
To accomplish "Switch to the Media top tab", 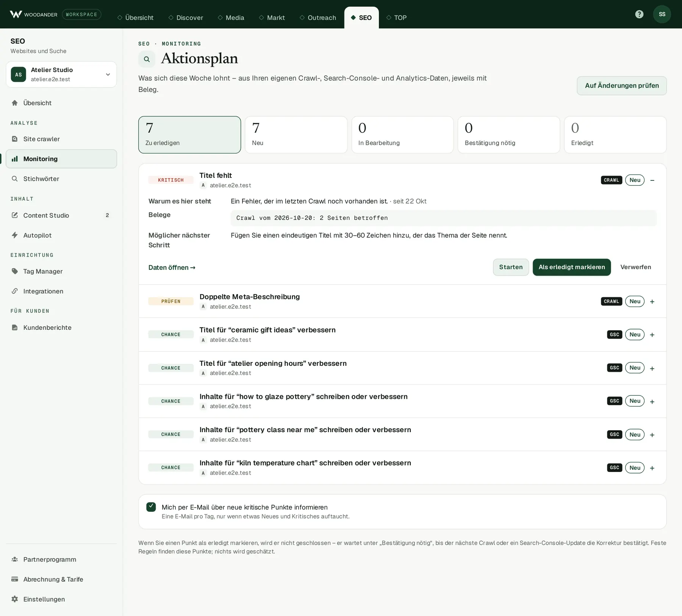I will 231,17.
